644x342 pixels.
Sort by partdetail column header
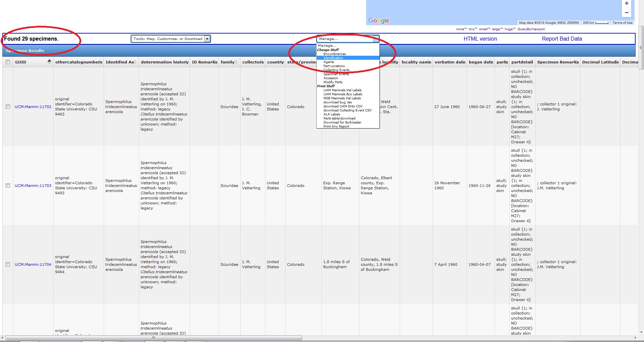522,62
